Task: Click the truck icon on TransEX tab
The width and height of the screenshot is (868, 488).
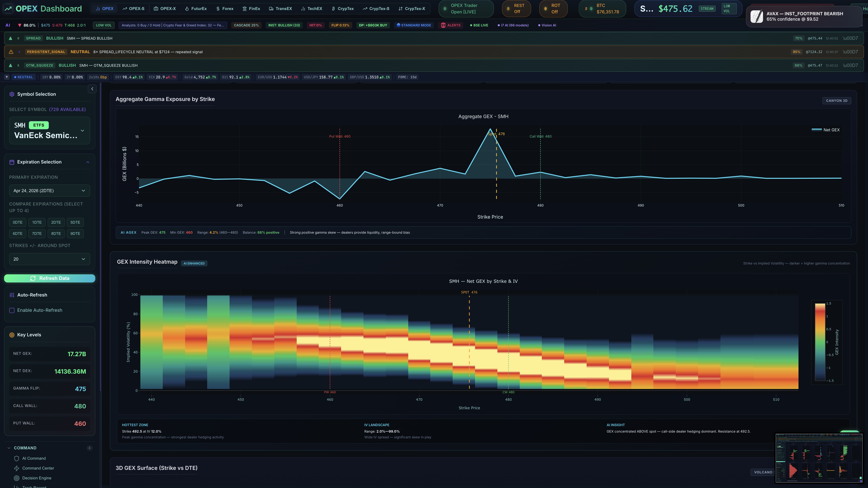Action: pyautogui.click(x=271, y=9)
